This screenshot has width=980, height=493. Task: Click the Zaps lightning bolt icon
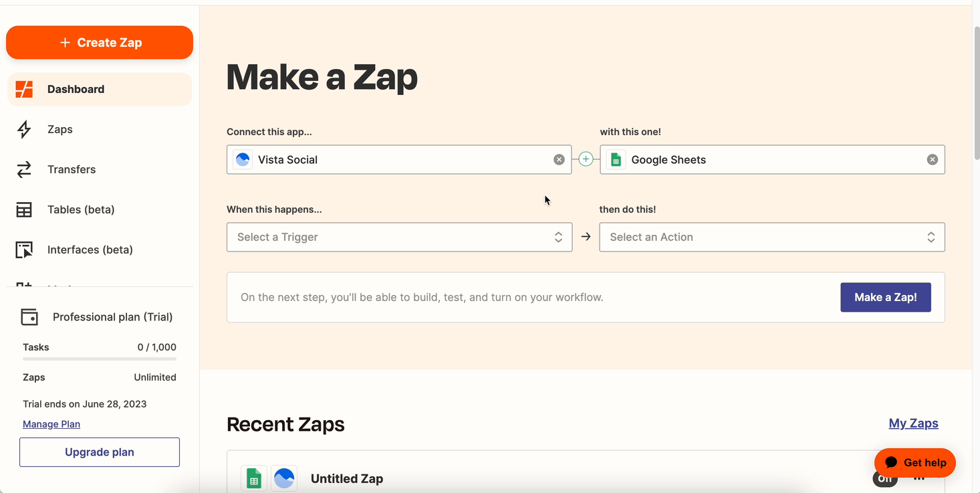coord(24,129)
